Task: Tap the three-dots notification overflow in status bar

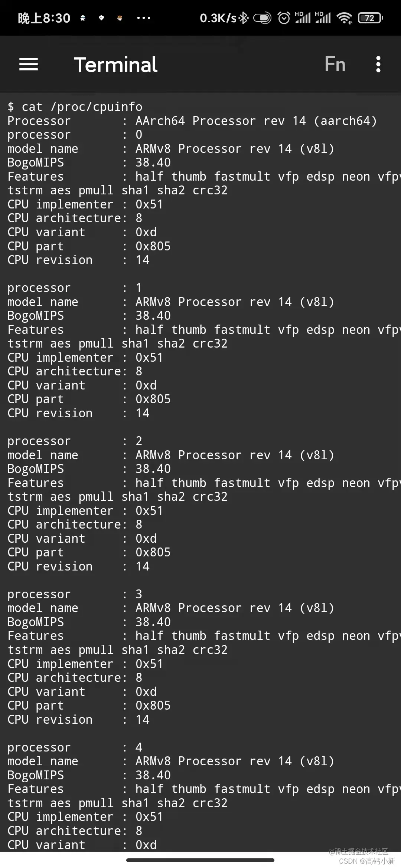Action: click(143, 18)
